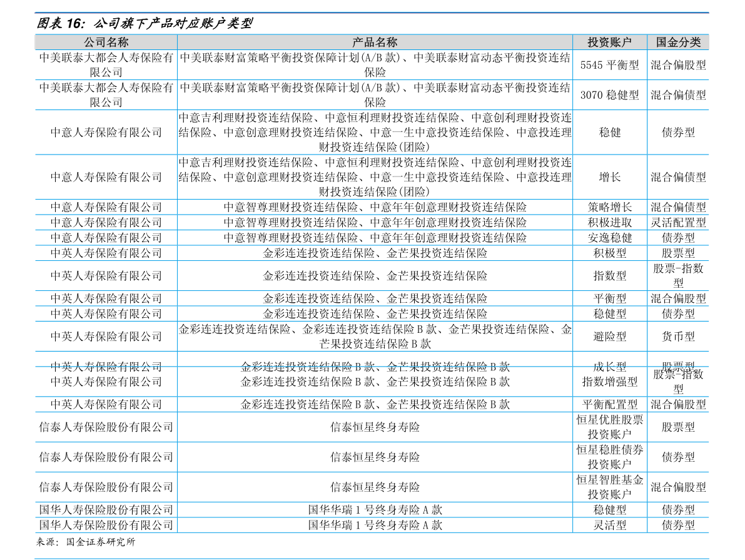Select second-row cell under 国金分类
745x560 pixels.
[678, 95]
